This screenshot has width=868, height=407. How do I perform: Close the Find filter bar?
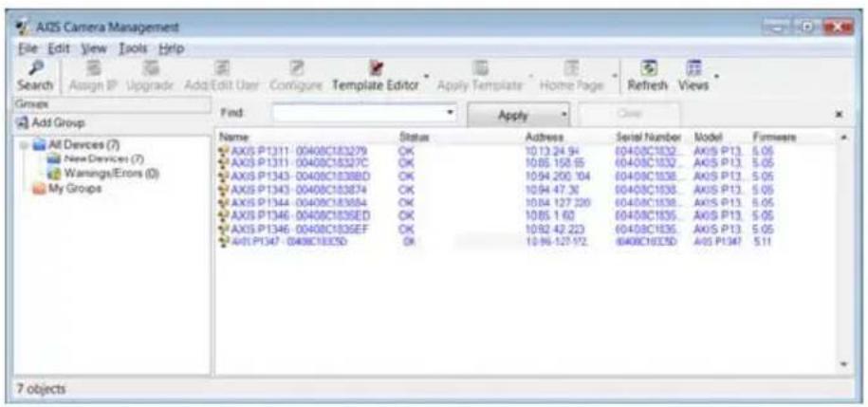(x=840, y=114)
